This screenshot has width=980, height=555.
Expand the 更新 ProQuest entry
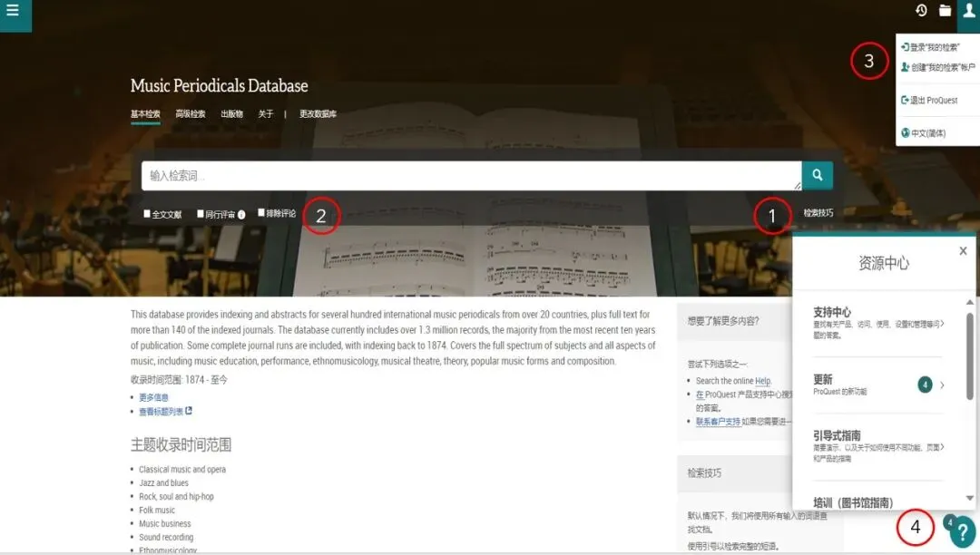(x=878, y=385)
